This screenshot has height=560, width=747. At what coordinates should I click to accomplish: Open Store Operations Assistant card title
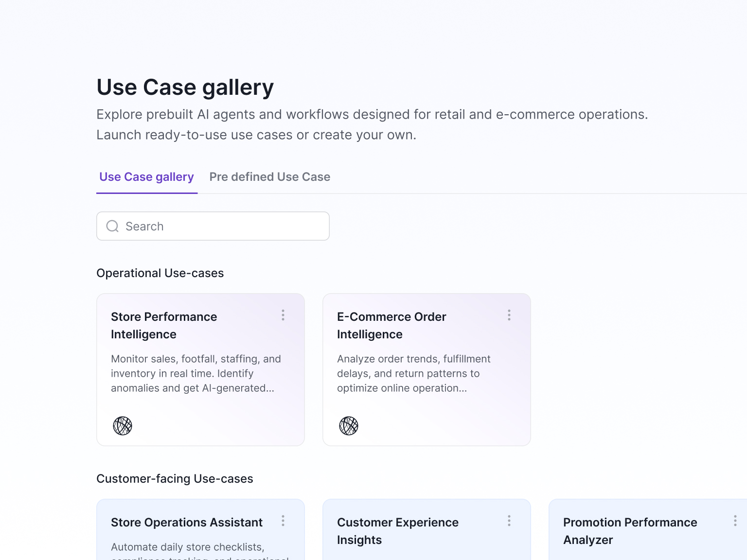pos(187,523)
